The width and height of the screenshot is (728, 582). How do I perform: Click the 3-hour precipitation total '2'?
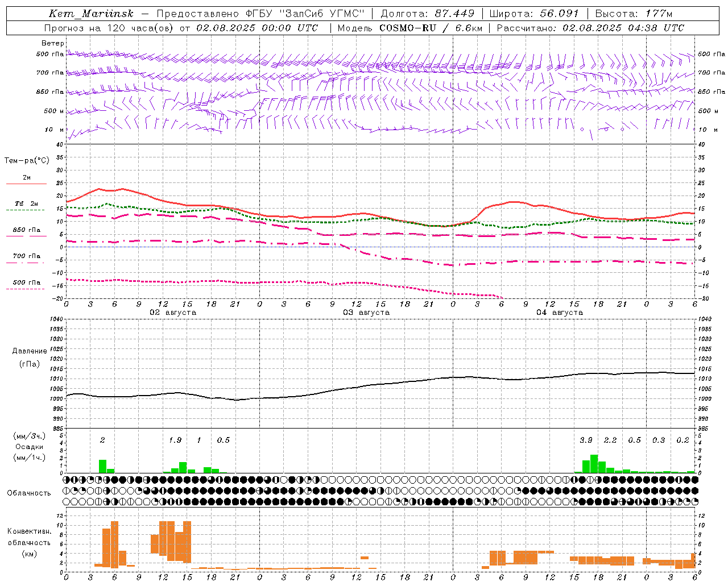pyautogui.click(x=102, y=440)
